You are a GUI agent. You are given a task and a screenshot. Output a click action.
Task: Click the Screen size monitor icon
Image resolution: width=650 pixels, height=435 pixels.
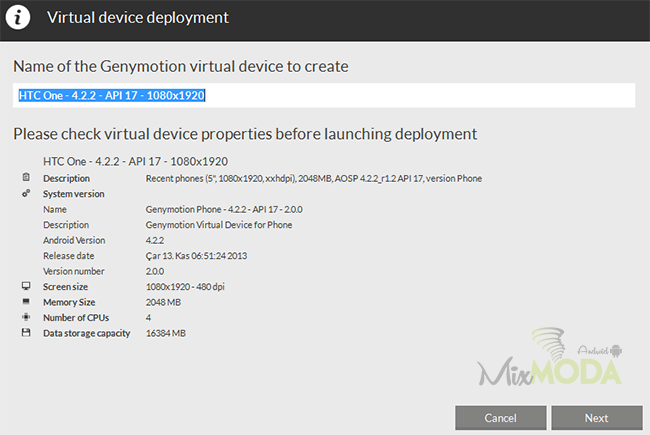click(26, 286)
